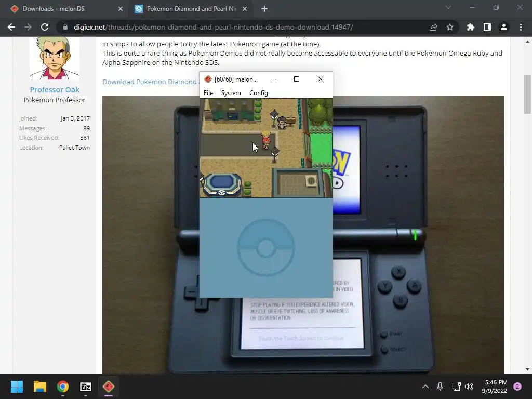Open the Config menu in melonDS
532x399 pixels.
pos(259,93)
